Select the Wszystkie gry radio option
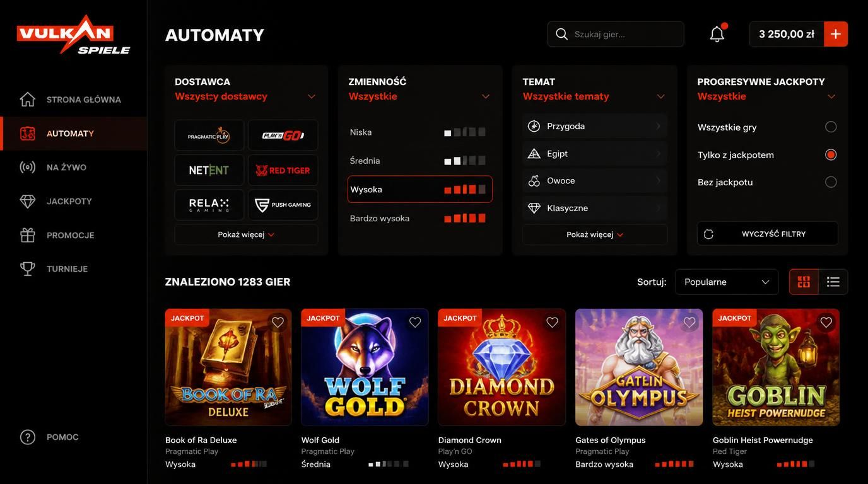Screen dimensions: 868x484 coord(831,127)
